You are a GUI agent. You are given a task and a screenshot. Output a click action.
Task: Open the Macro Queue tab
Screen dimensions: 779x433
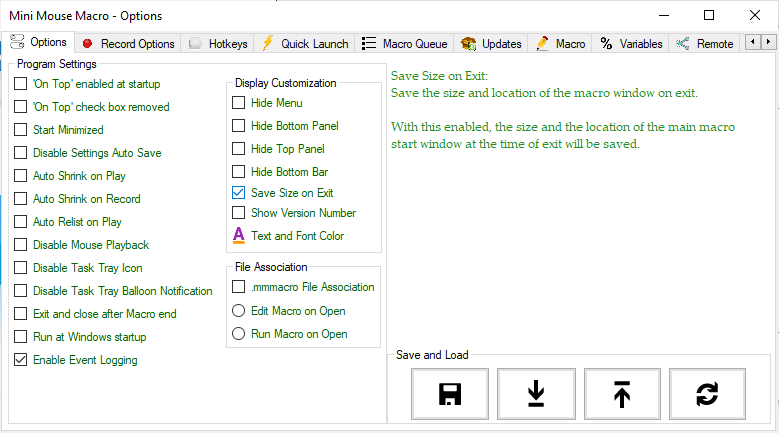(404, 44)
